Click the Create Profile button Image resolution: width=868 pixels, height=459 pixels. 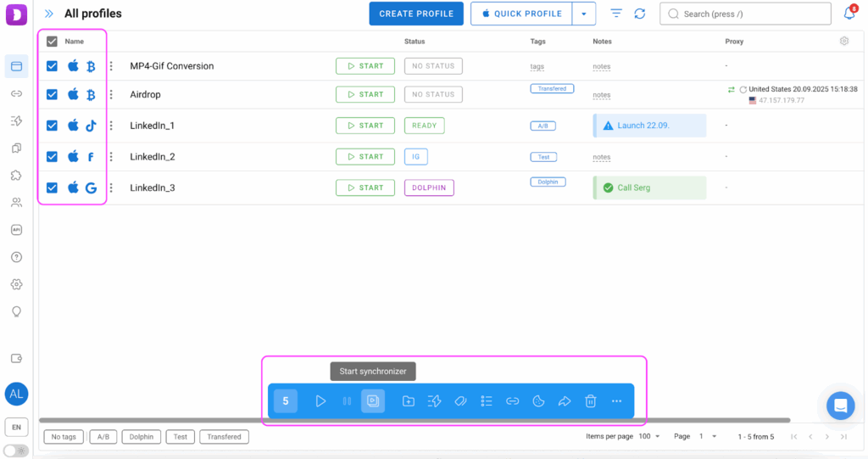[416, 14]
